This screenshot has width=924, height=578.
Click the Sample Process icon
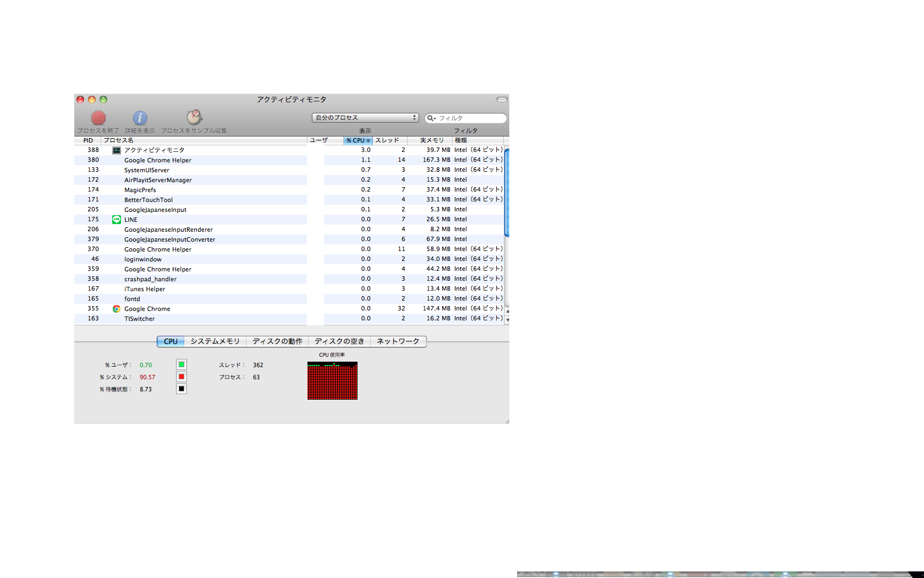[x=194, y=117]
